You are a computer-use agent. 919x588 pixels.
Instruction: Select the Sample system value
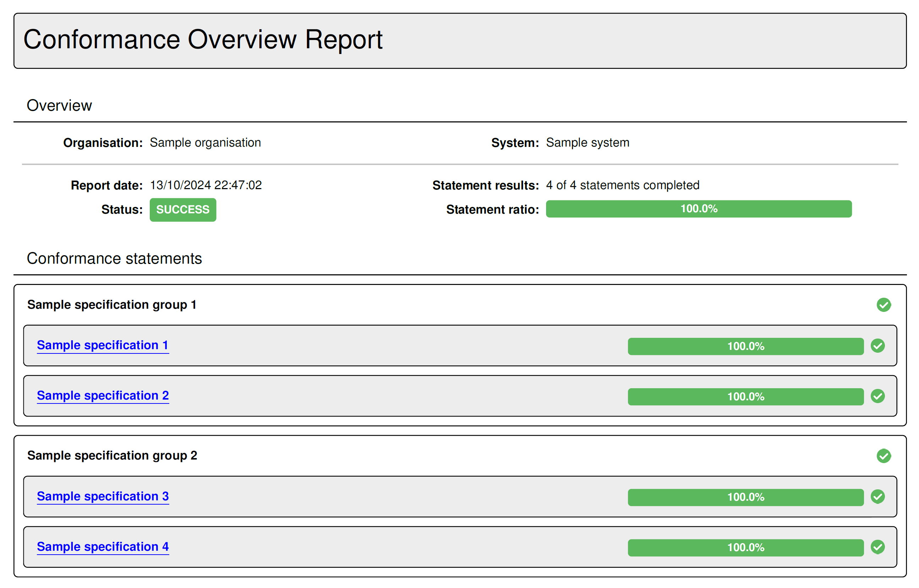point(588,142)
